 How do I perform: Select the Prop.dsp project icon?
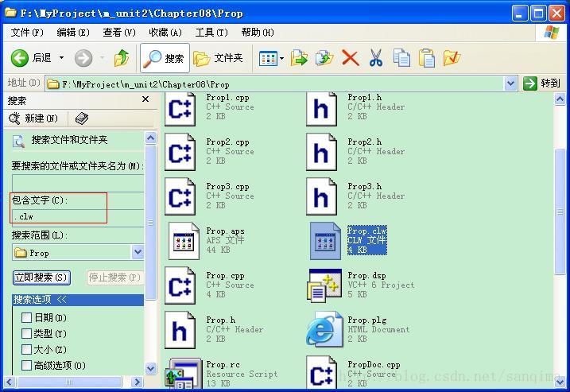pyautogui.click(x=324, y=285)
